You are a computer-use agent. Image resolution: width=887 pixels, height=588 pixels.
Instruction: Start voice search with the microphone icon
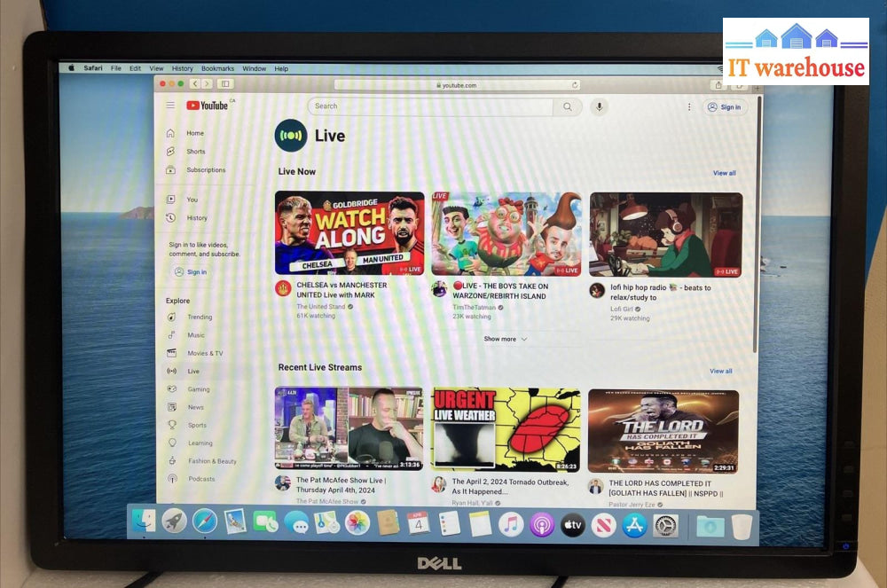[600, 106]
